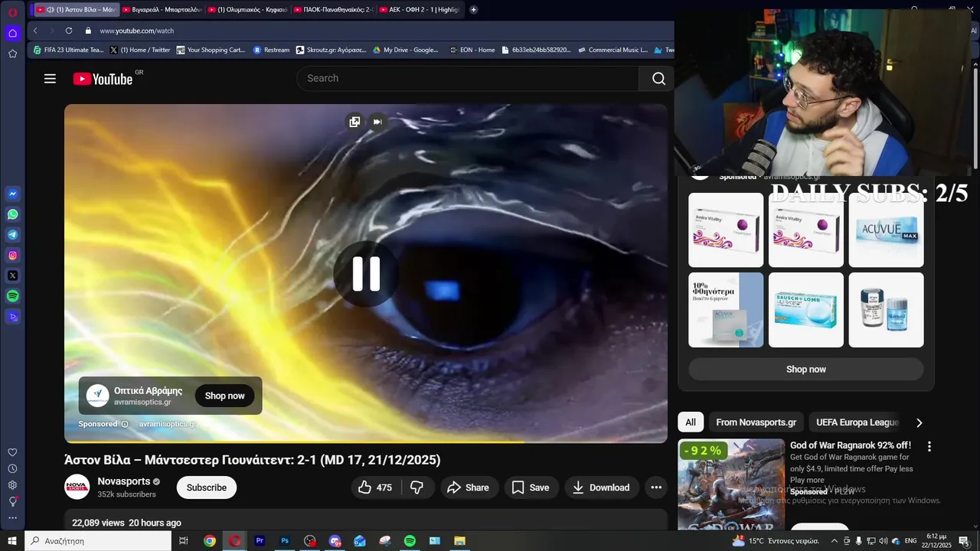Open the FIFA 23 Ultimate Team bookmark
The image size is (980, 551).
[x=68, y=50]
